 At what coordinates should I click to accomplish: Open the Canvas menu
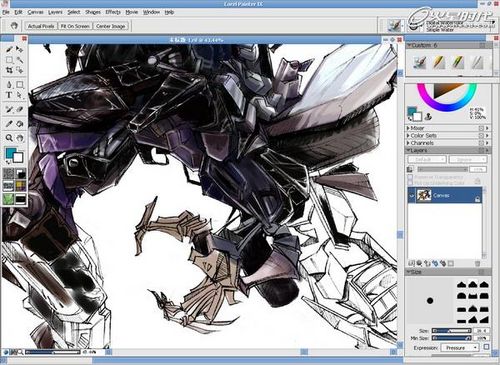click(35, 12)
